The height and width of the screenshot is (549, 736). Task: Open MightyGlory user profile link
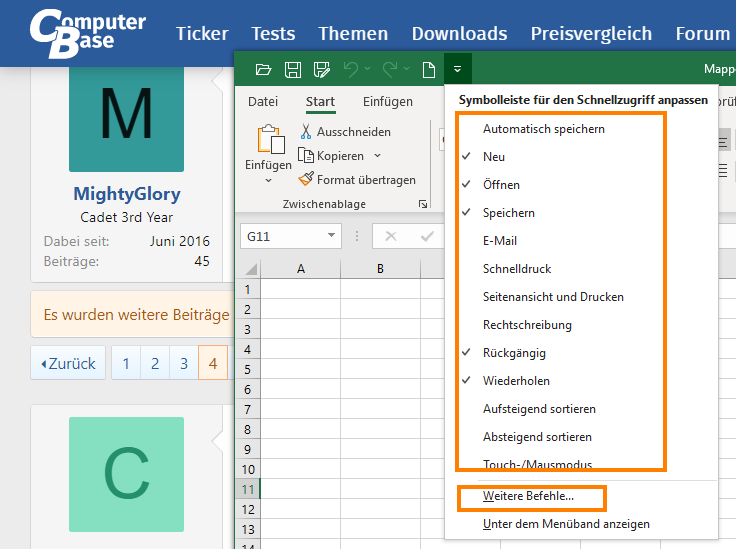[127, 194]
